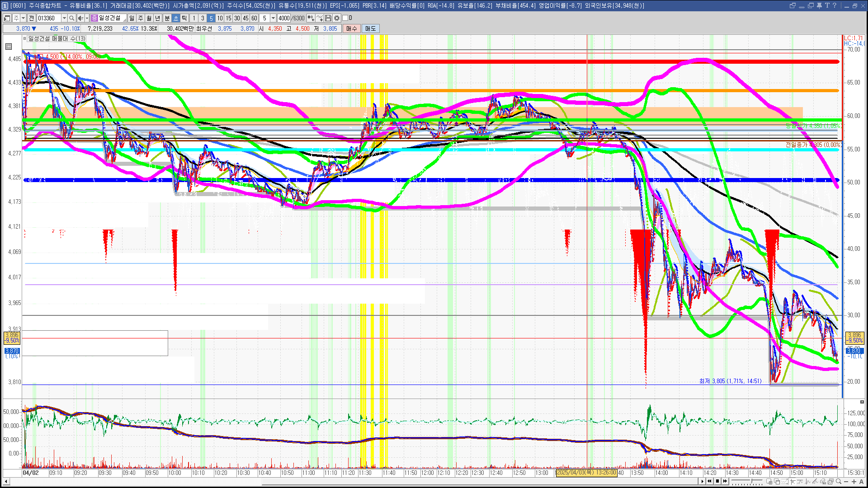The width and height of the screenshot is (868, 488).
Task: Open the stock code history dropdown
Action: pyautogui.click(x=64, y=18)
